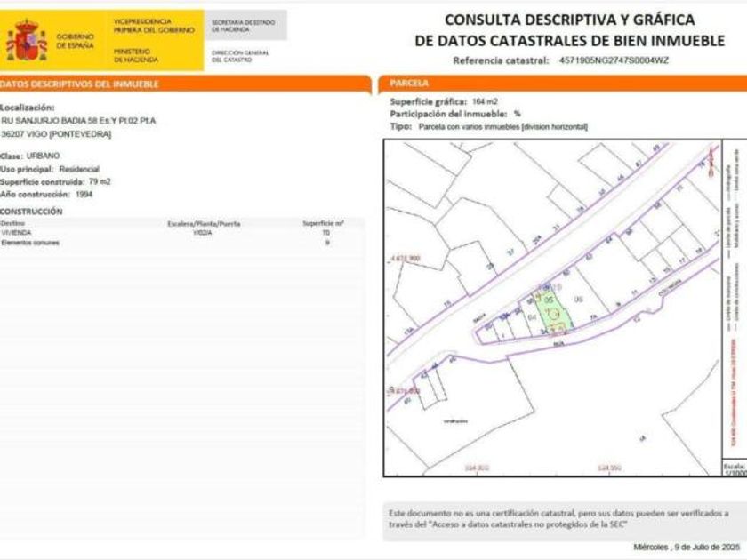747x560 pixels.
Task: Select 'Año construcción: 1994' value
Action: (x=84, y=195)
